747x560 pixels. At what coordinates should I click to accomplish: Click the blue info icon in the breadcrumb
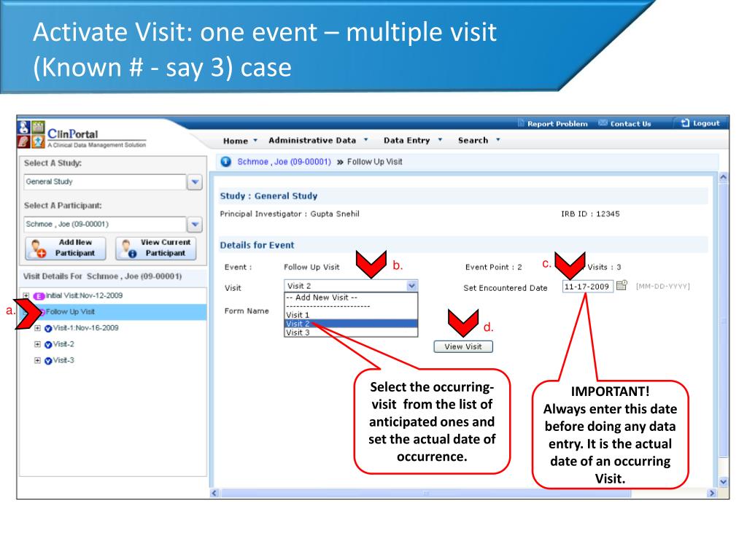coord(226,162)
